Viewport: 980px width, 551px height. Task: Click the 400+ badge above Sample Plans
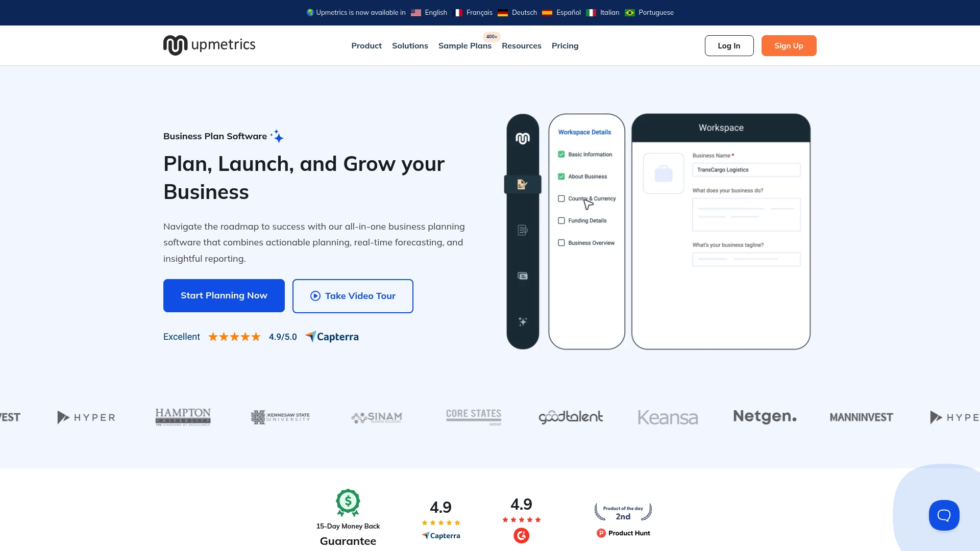[x=492, y=37]
